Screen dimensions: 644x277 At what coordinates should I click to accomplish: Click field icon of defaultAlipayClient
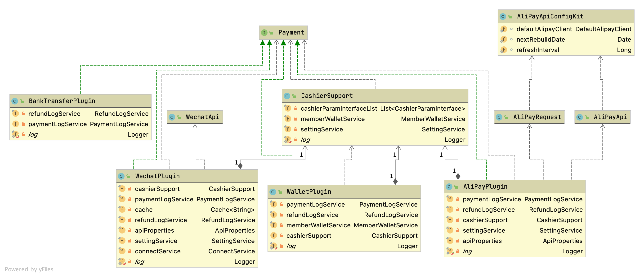(x=503, y=29)
